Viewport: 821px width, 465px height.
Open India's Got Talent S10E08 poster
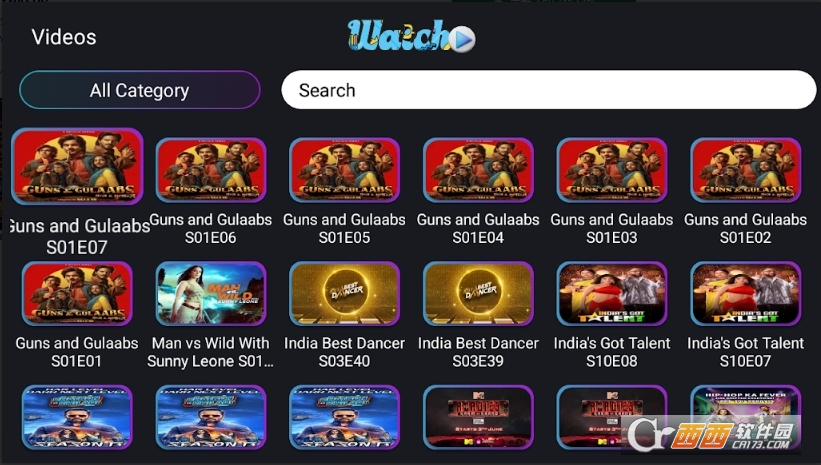(612, 294)
